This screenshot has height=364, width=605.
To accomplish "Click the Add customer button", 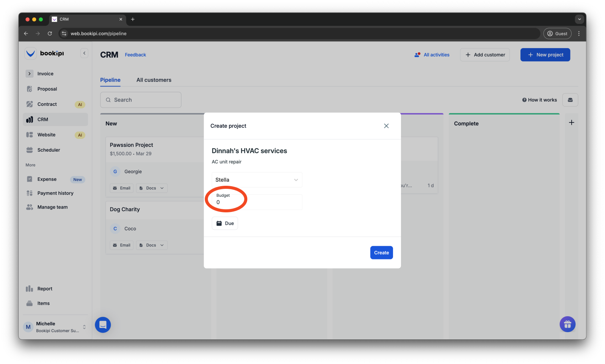I will point(485,55).
